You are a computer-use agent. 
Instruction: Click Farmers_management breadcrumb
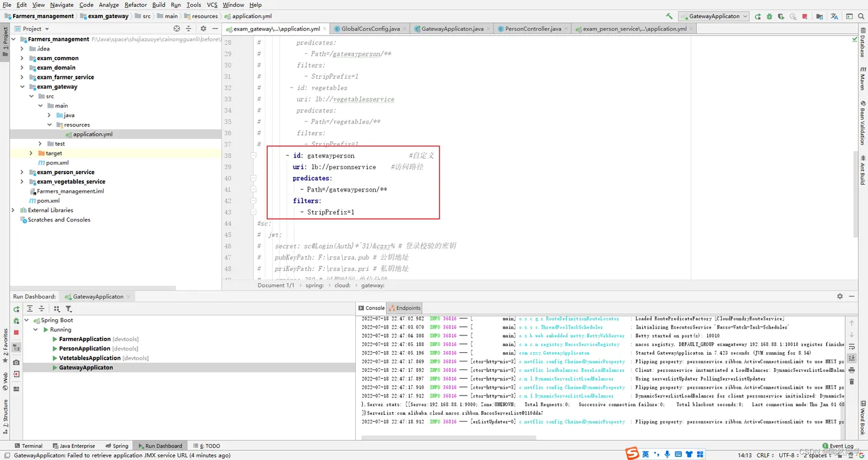[x=39, y=16]
